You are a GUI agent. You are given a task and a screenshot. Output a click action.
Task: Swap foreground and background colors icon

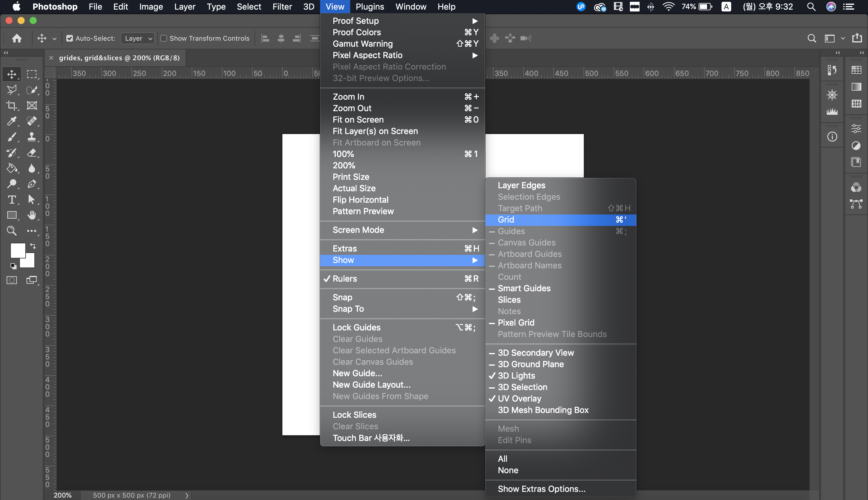pos(33,245)
